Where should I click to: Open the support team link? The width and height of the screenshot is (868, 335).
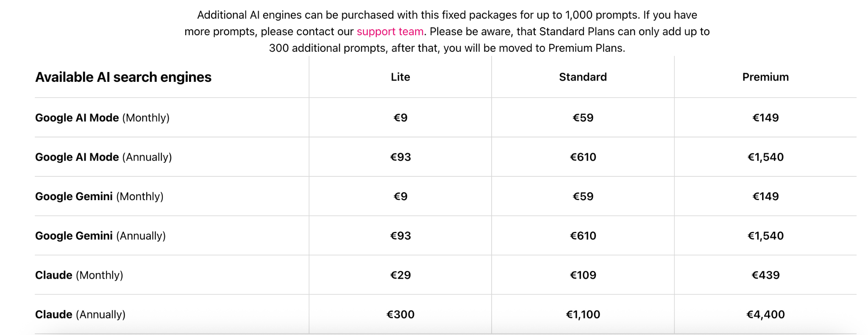[x=390, y=31]
